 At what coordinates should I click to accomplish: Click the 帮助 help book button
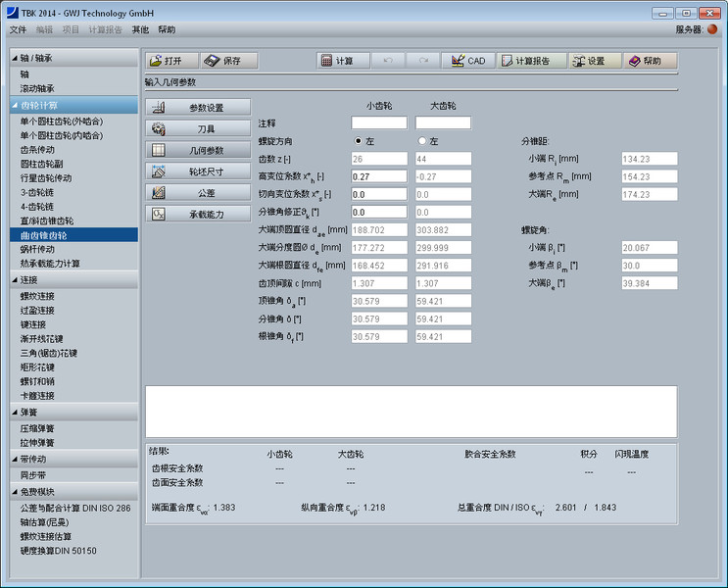tap(651, 61)
